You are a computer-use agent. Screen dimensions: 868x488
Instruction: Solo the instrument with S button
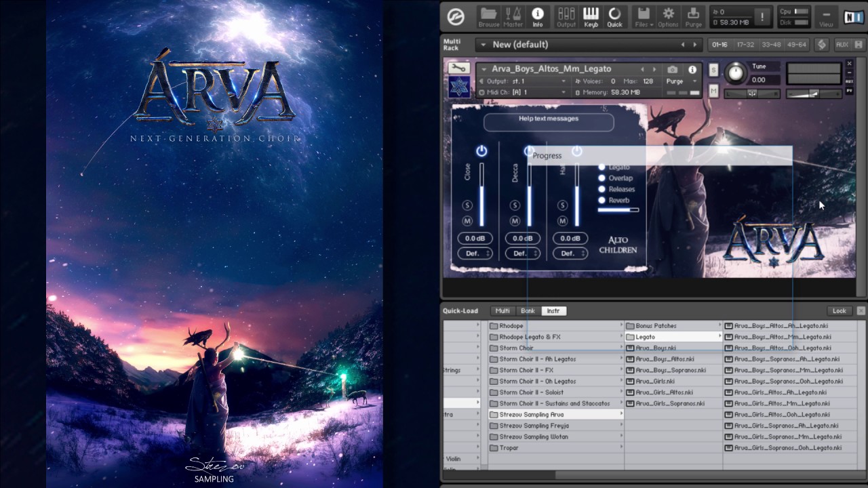[x=713, y=70]
